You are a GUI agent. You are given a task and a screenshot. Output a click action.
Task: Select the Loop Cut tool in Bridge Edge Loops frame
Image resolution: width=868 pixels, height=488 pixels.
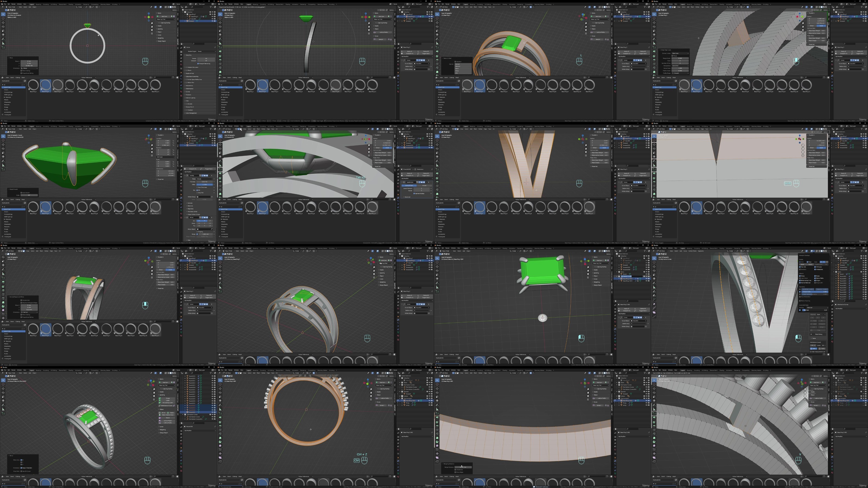(x=654, y=64)
